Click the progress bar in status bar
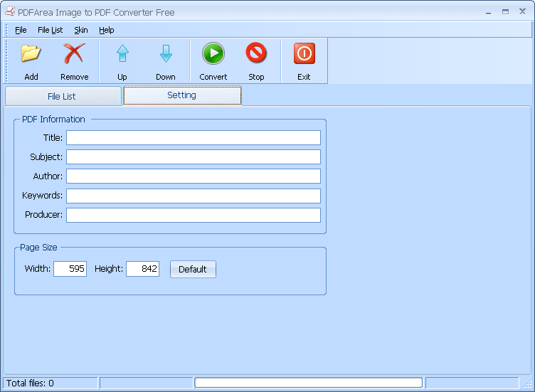The width and height of the screenshot is (535, 392). 309,383
